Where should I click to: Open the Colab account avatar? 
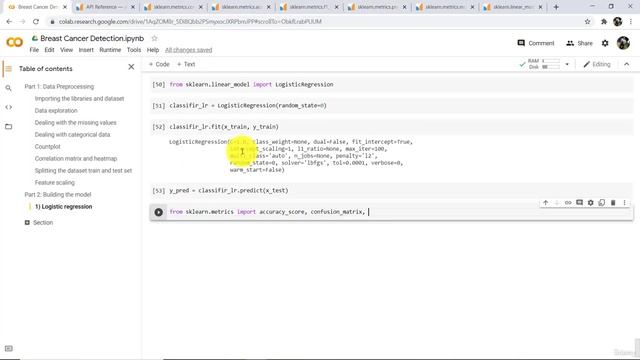click(x=623, y=43)
